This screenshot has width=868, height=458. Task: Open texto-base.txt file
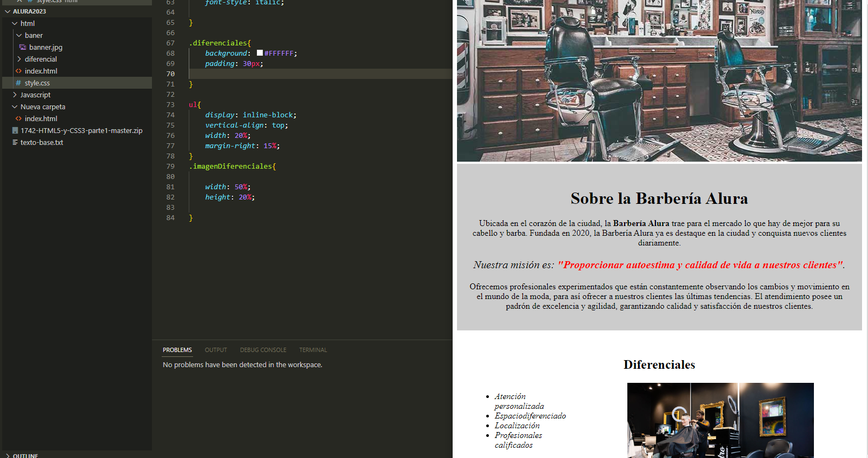42,142
